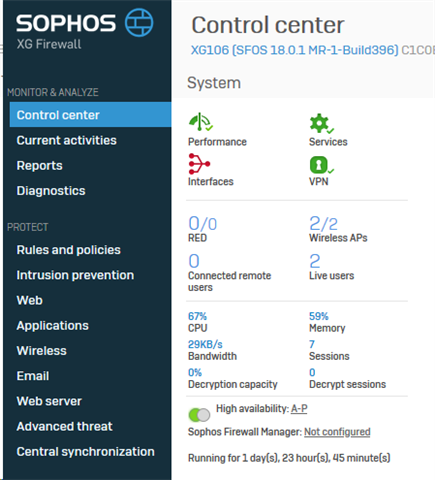This screenshot has height=480, width=435.
Task: Open the Reports section
Action: (40, 166)
